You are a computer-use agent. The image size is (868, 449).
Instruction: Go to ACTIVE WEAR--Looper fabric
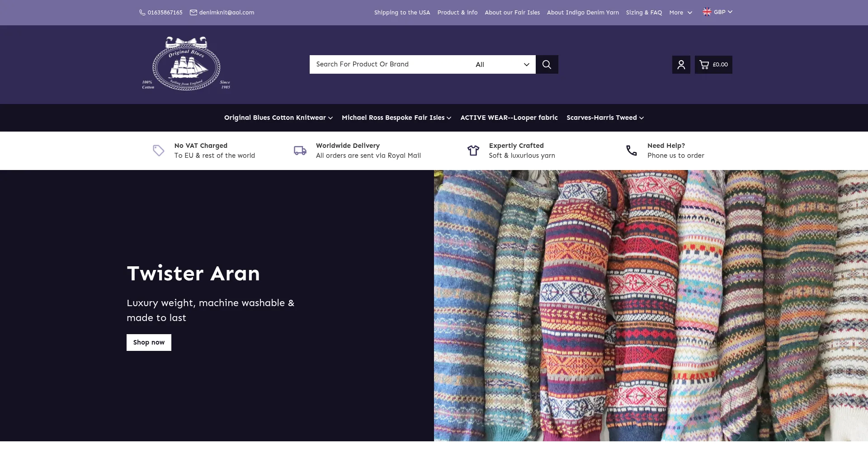tap(509, 118)
